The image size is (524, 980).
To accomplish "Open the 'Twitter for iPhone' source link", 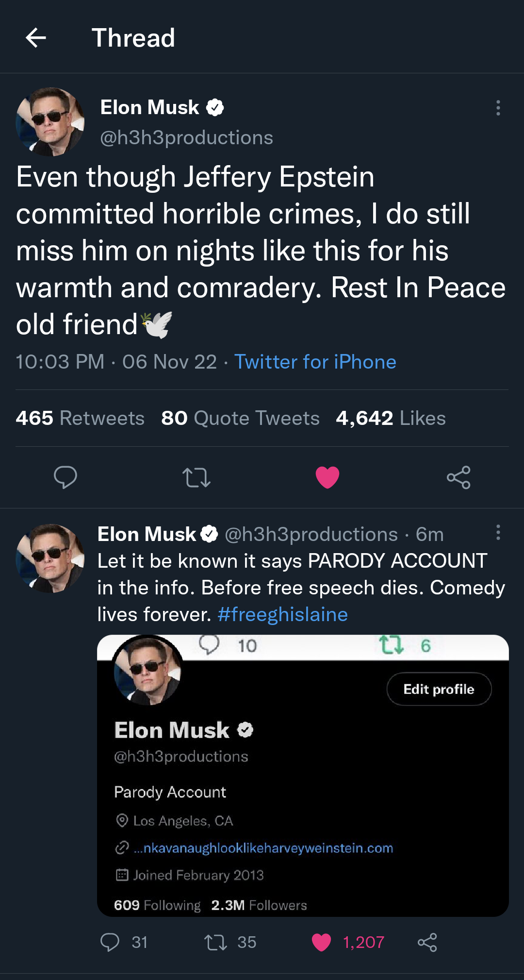I will pos(315,362).
